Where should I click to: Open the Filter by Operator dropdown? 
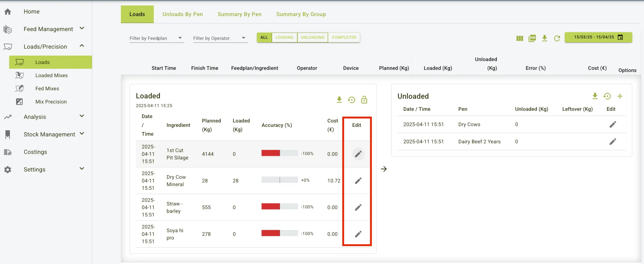(220, 38)
